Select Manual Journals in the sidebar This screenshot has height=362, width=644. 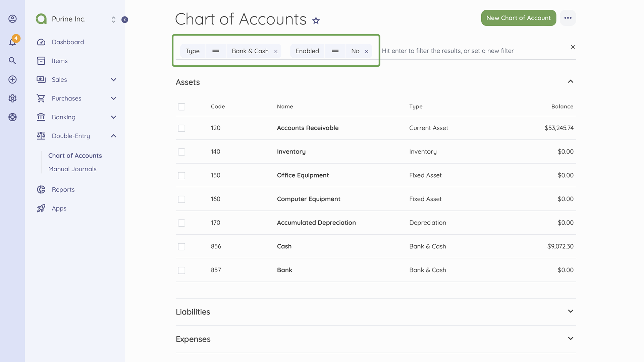(72, 169)
